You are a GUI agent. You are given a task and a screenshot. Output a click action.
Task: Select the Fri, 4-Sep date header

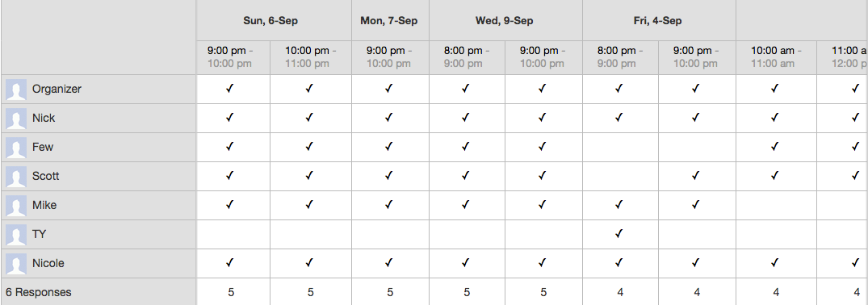coord(658,21)
